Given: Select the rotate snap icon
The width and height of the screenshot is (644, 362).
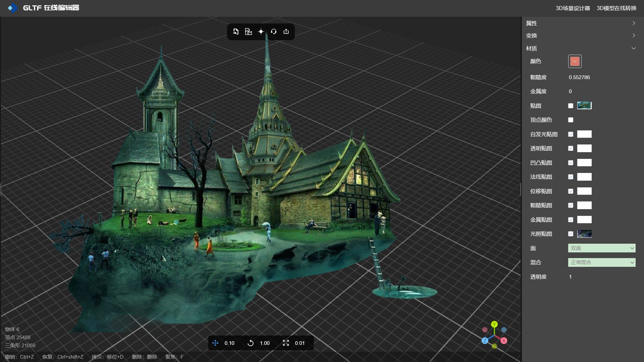Looking at the screenshot, I should click(251, 343).
